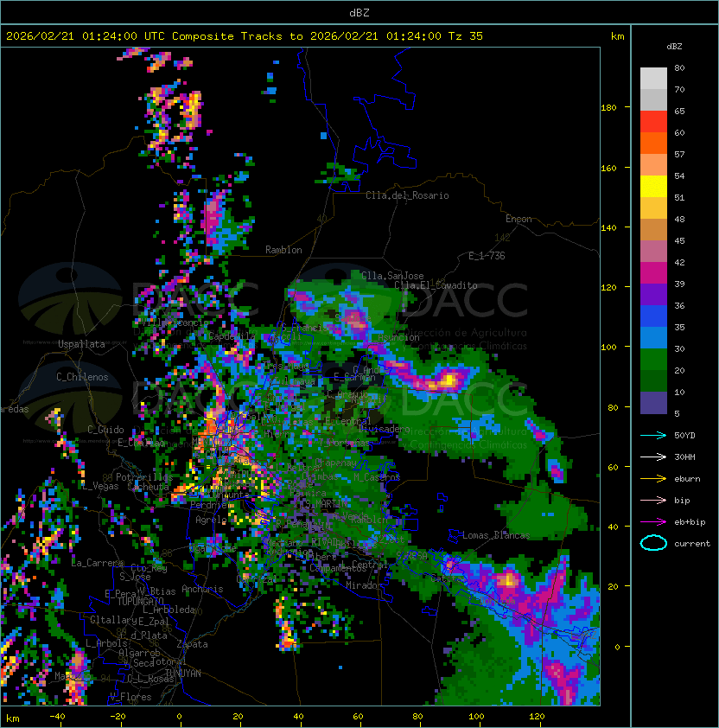Viewport: 719px width, 728px height.
Task: Select the mauve 45–42 dBZ swatch
Action: coord(653,252)
